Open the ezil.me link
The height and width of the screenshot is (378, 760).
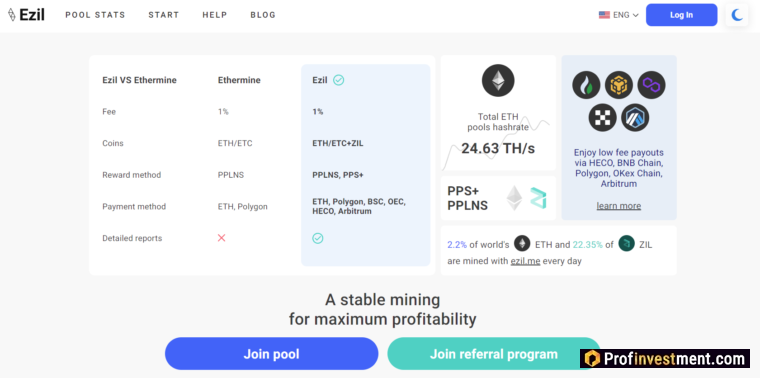525,261
